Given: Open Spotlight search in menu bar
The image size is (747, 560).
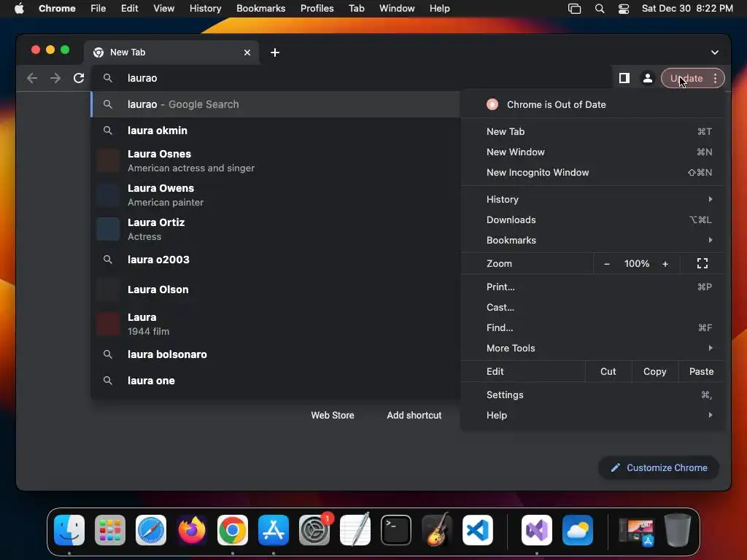Looking at the screenshot, I should click(600, 9).
